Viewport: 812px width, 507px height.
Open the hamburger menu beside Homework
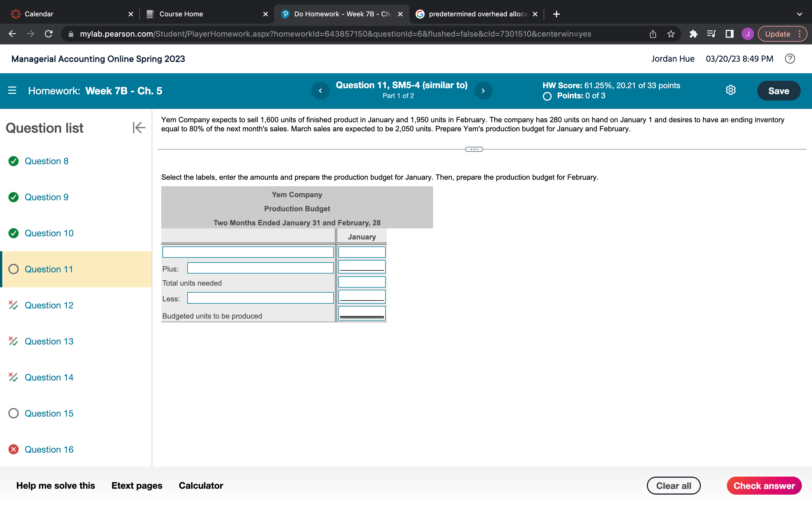click(12, 90)
